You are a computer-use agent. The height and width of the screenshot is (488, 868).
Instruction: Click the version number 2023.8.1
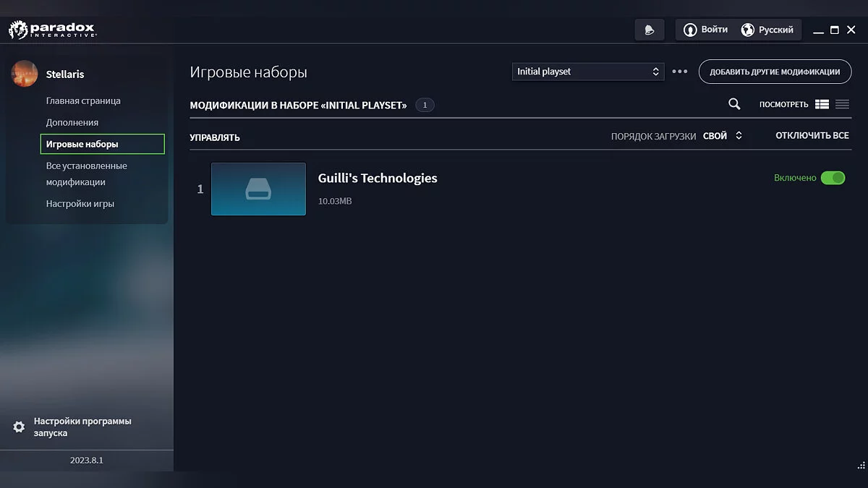pyautogui.click(x=87, y=460)
